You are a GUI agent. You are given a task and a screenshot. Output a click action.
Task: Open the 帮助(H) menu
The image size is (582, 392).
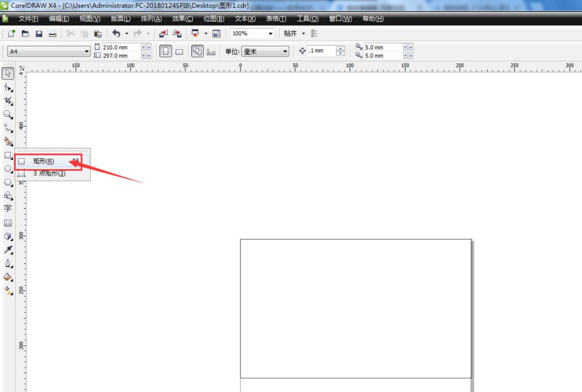point(373,19)
